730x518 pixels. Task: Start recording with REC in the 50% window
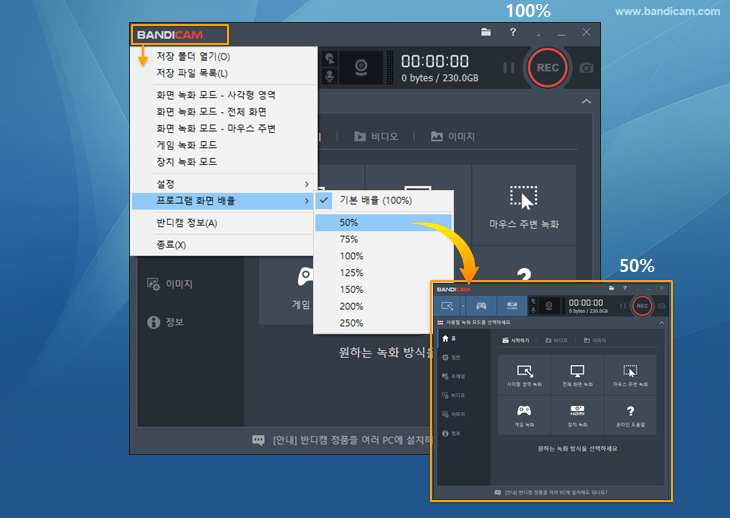click(x=642, y=306)
